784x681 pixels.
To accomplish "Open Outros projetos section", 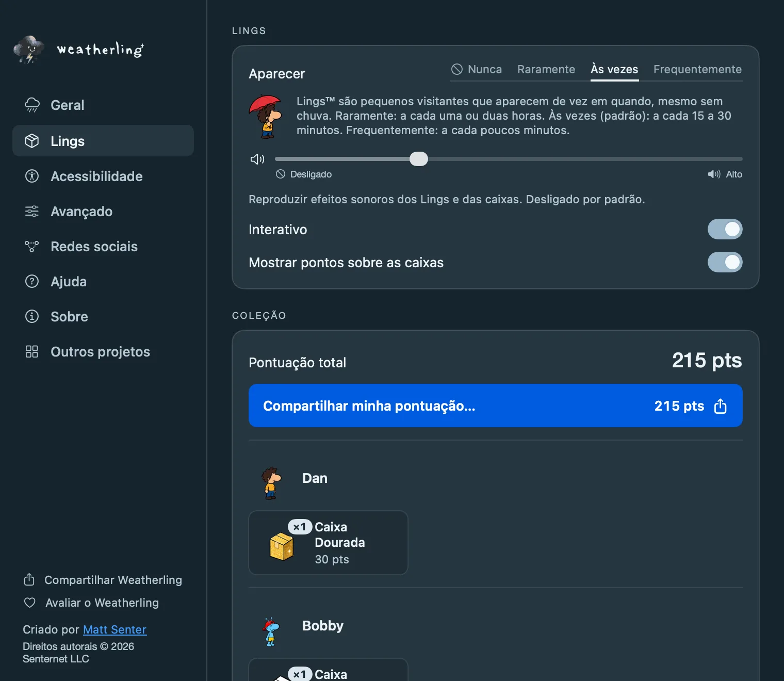I will tap(103, 351).
